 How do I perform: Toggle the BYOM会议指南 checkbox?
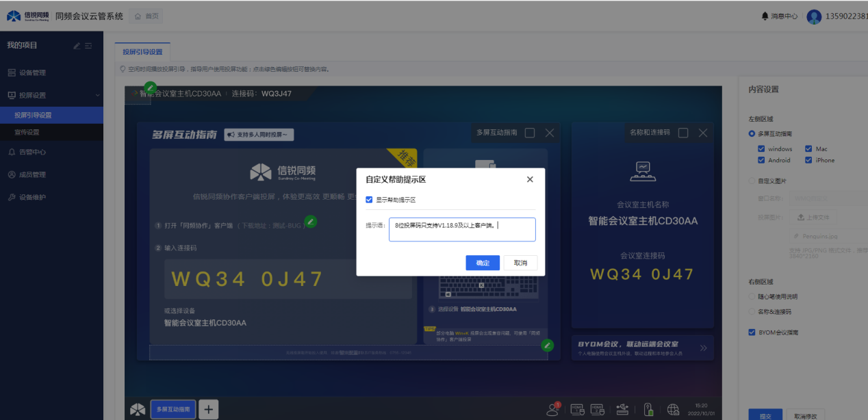[x=752, y=332]
